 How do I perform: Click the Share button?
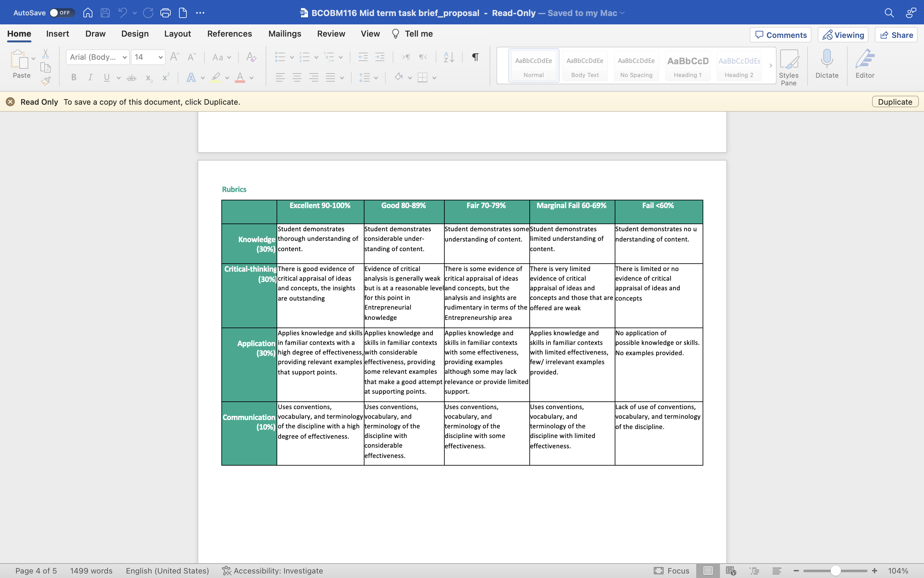point(896,35)
